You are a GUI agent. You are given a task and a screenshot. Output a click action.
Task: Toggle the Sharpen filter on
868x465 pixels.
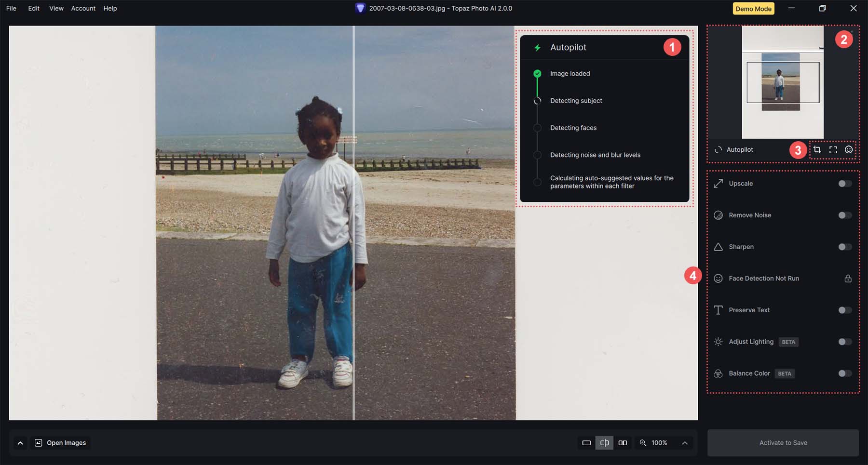[845, 247]
